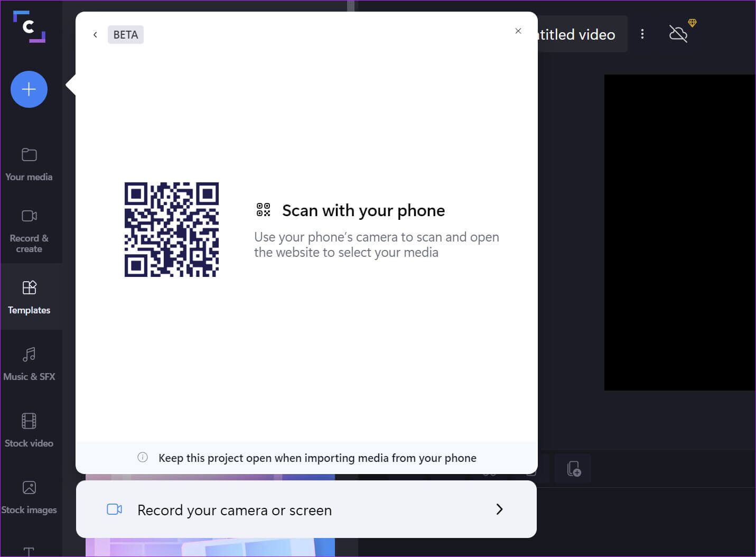
Task: Open the three-dot more options menu
Action: click(642, 34)
